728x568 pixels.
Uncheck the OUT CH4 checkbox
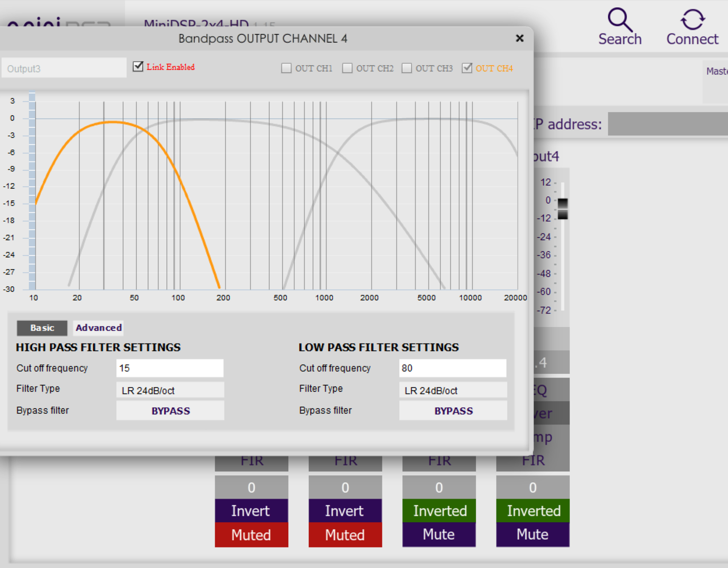(x=467, y=68)
